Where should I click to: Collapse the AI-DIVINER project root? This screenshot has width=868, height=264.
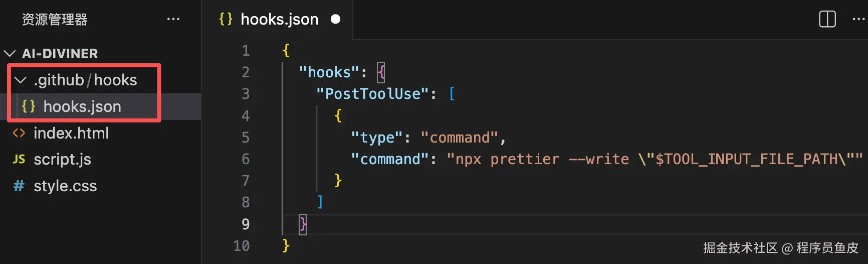pos(10,53)
